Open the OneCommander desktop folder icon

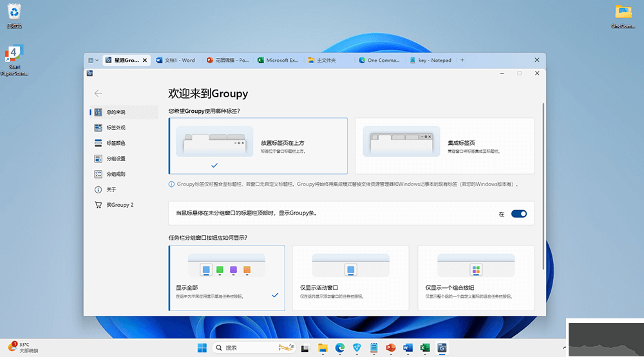click(x=623, y=17)
